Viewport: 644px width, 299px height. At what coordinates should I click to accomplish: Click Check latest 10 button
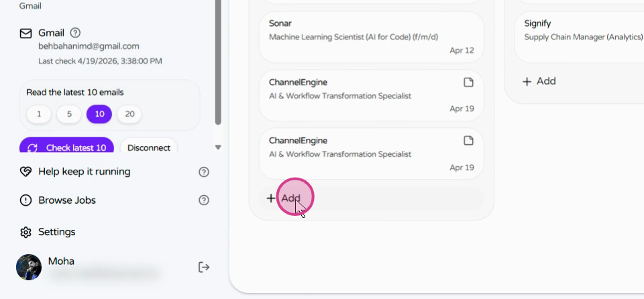[66, 145]
